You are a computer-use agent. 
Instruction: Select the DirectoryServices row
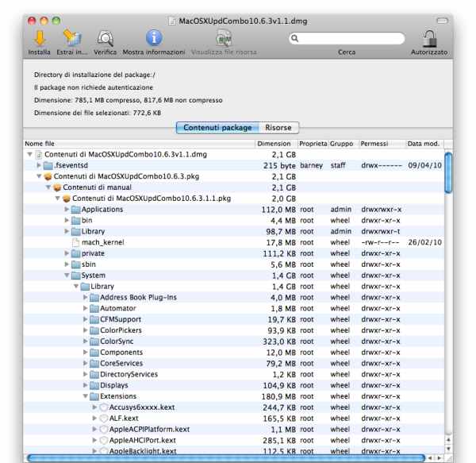tap(234, 374)
